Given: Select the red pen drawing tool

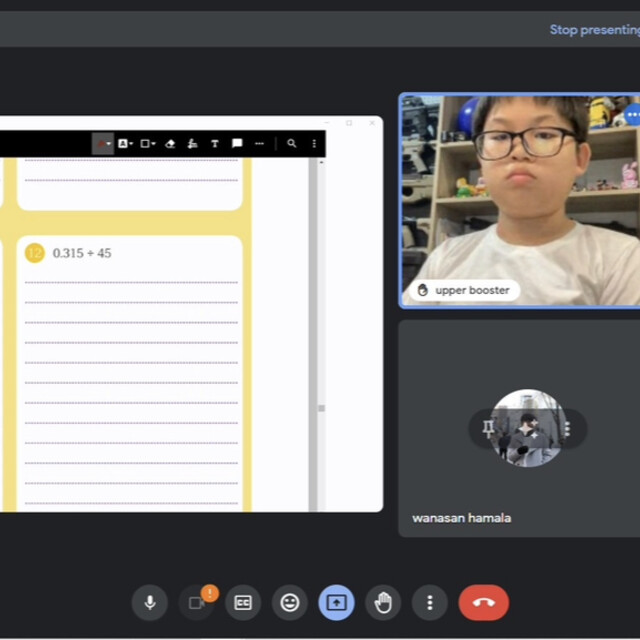Looking at the screenshot, I should pyautogui.click(x=100, y=144).
